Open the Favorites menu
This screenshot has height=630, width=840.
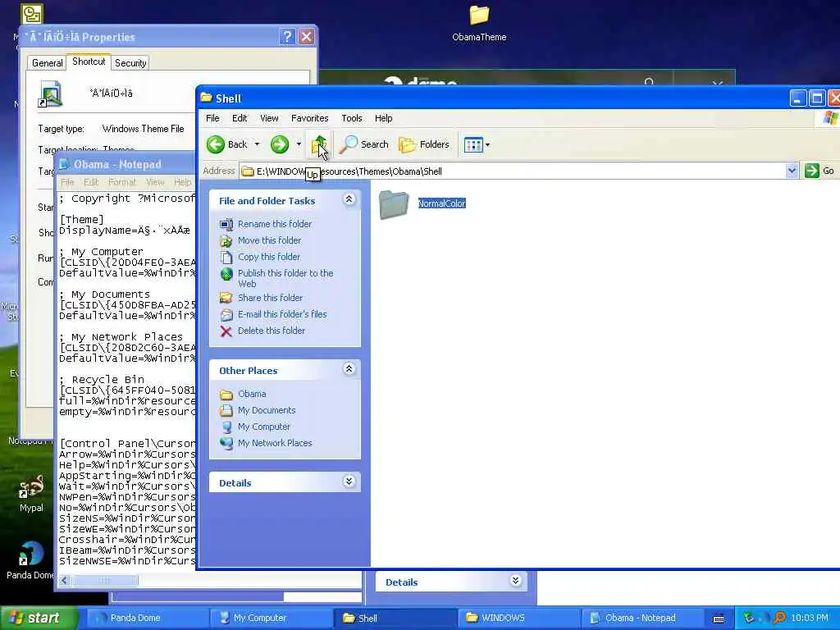(x=309, y=118)
